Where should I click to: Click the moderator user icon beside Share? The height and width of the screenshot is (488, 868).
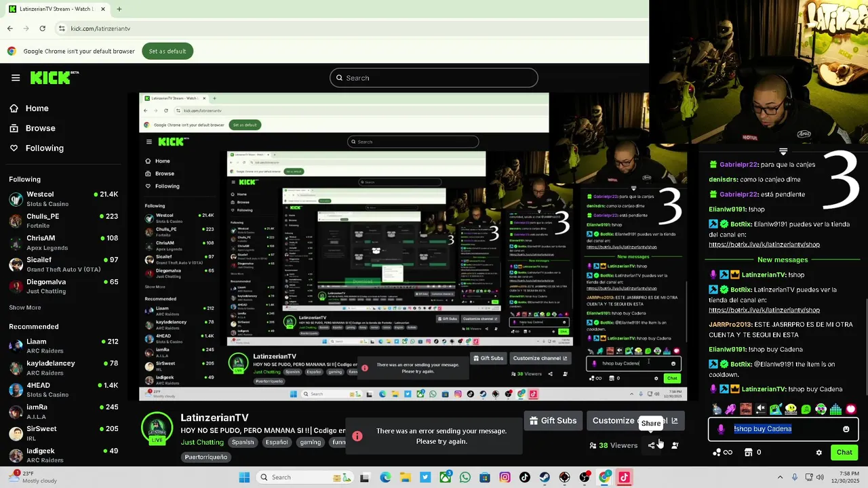point(675,445)
